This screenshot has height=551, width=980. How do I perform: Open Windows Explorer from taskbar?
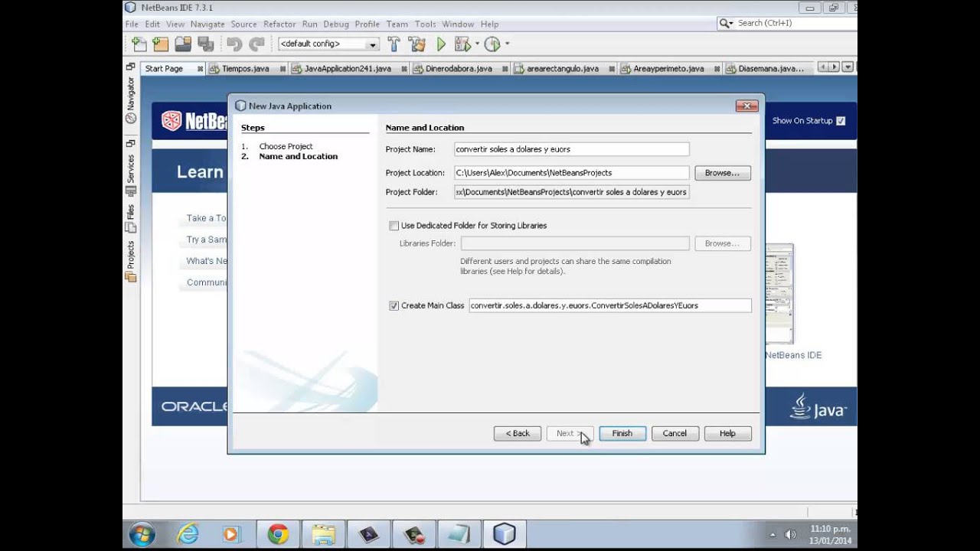323,534
